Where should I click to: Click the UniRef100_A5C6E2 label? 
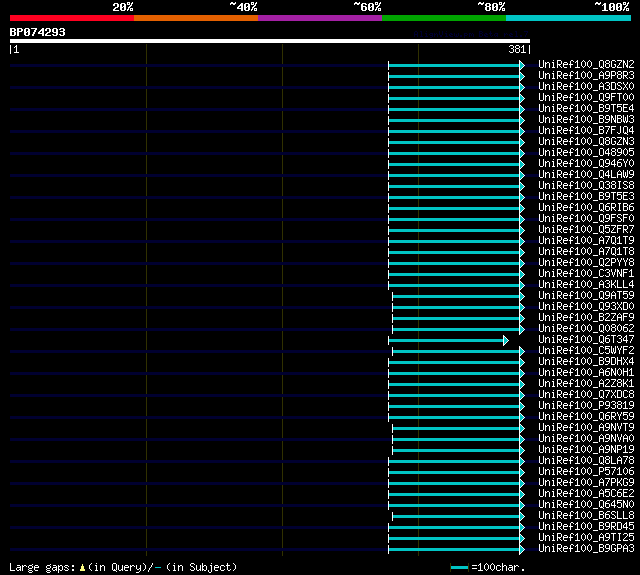[586, 494]
